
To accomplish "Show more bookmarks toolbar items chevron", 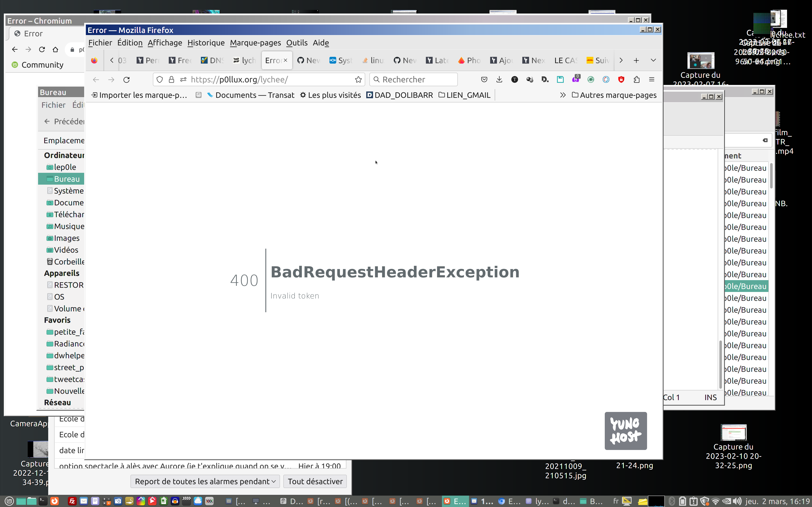I will coord(563,95).
